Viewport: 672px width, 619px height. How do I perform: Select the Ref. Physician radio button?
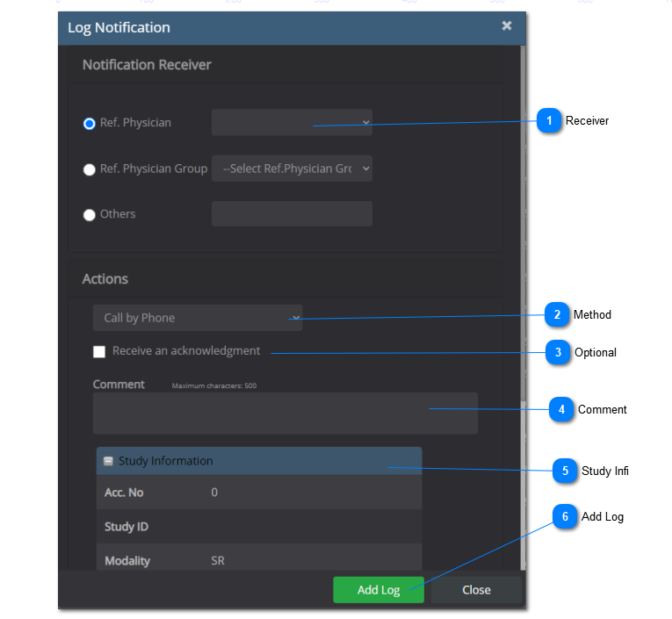(x=90, y=124)
